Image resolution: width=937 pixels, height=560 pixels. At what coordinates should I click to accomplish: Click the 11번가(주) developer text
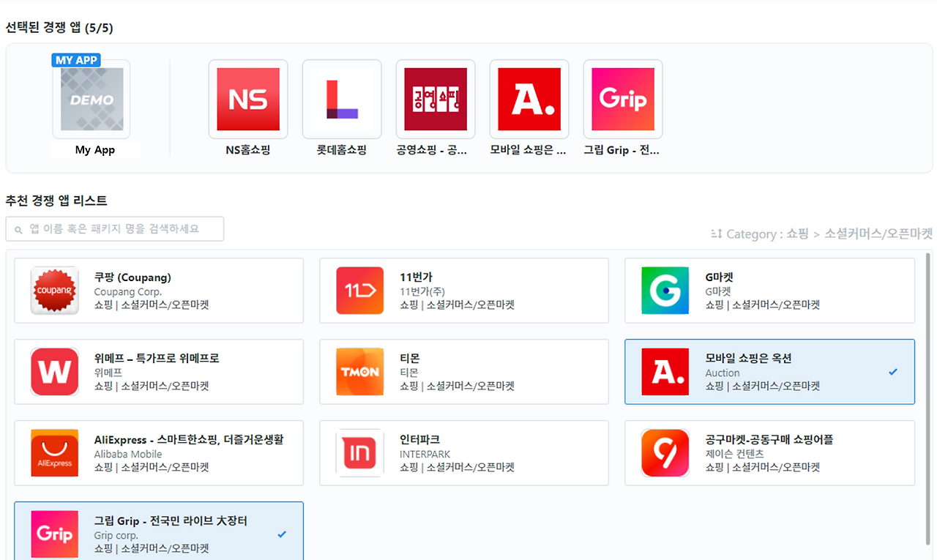point(421,291)
